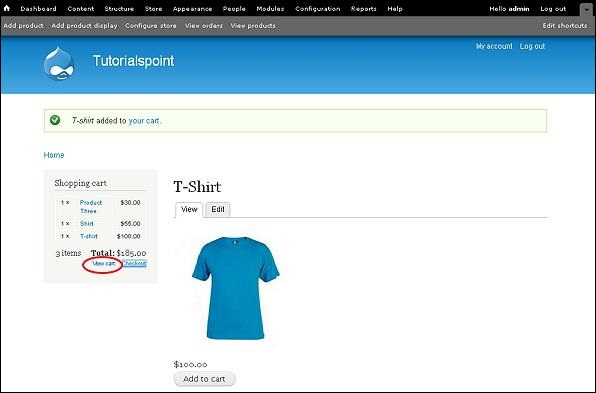Click Log out in blue header
The image size is (596, 393).
pyautogui.click(x=533, y=46)
